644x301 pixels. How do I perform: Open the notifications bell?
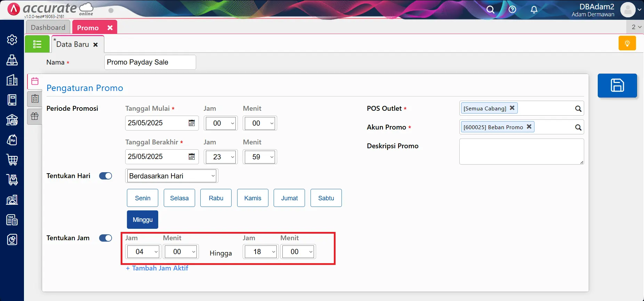[x=534, y=10]
